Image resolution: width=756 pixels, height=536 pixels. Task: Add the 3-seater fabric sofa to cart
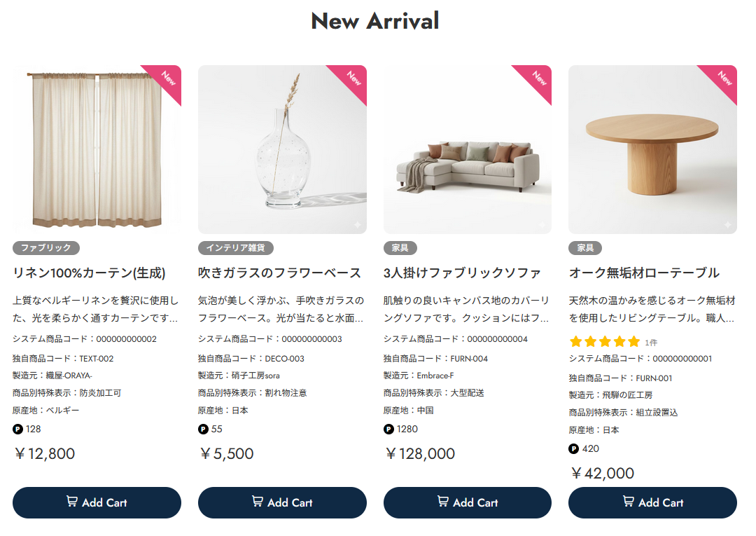click(467, 502)
